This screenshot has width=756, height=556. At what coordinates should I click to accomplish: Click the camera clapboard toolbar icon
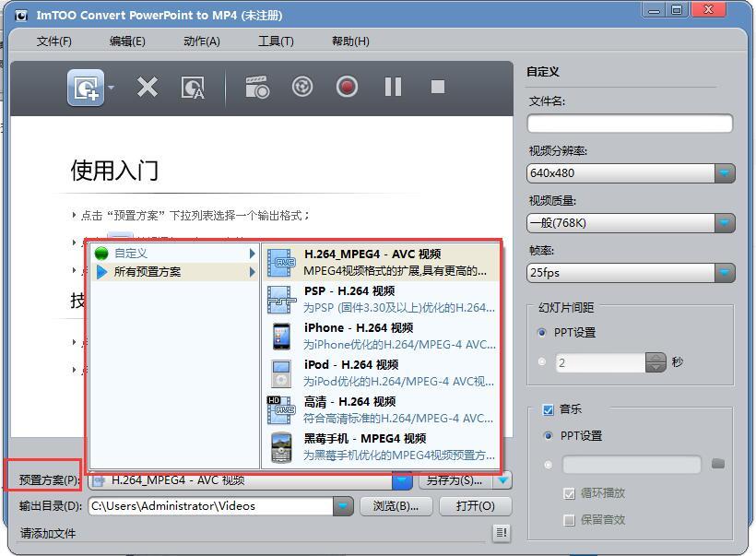(257, 88)
